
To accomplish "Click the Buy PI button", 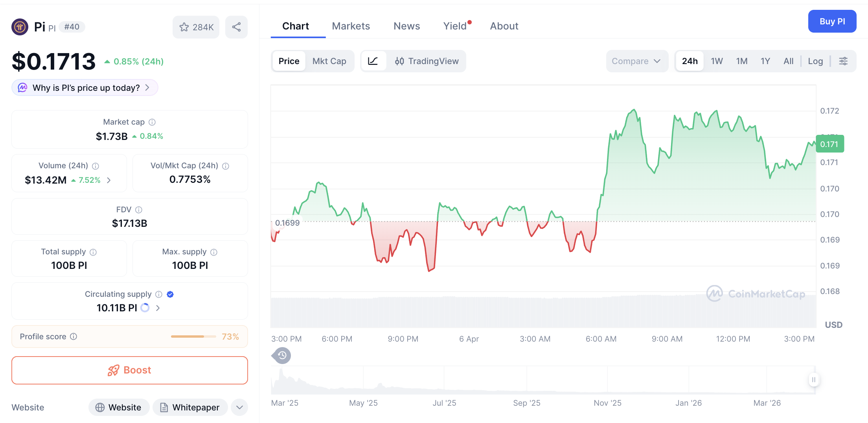I will [x=832, y=21].
